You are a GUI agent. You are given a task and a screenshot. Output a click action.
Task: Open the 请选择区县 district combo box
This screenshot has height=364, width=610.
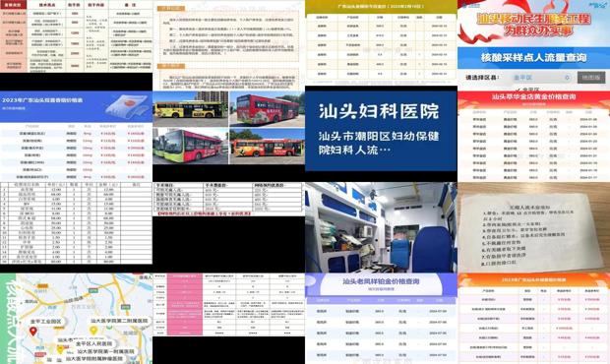tap(541, 78)
